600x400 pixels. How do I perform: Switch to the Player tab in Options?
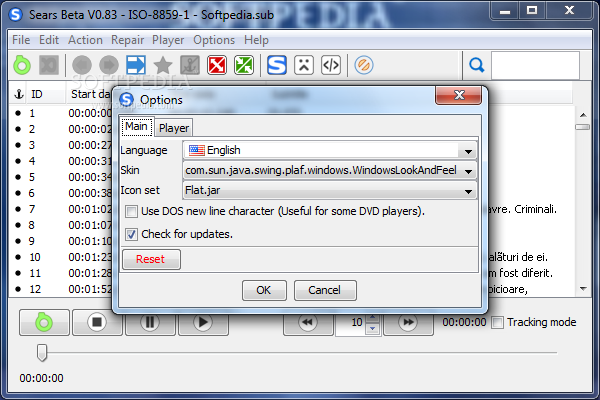pos(174,128)
